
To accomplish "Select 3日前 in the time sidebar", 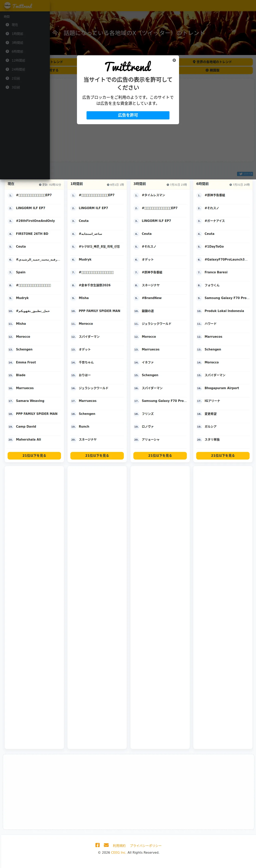I will point(16,87).
